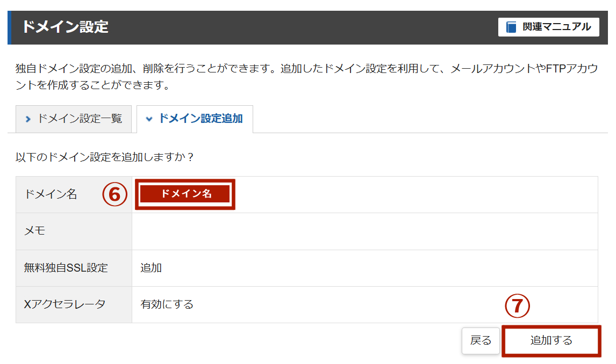Image resolution: width=616 pixels, height=364 pixels.
Task: Click the ドメイン設定 page header title
Action: click(x=65, y=26)
